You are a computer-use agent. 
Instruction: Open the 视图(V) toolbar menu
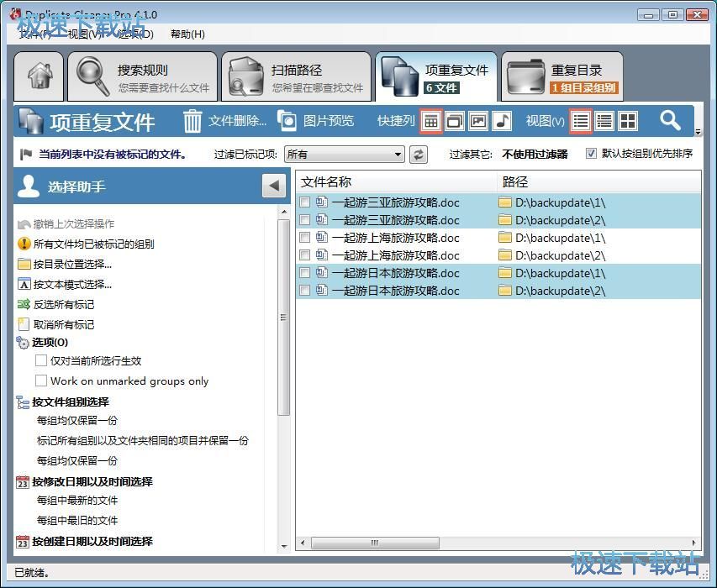(x=545, y=121)
